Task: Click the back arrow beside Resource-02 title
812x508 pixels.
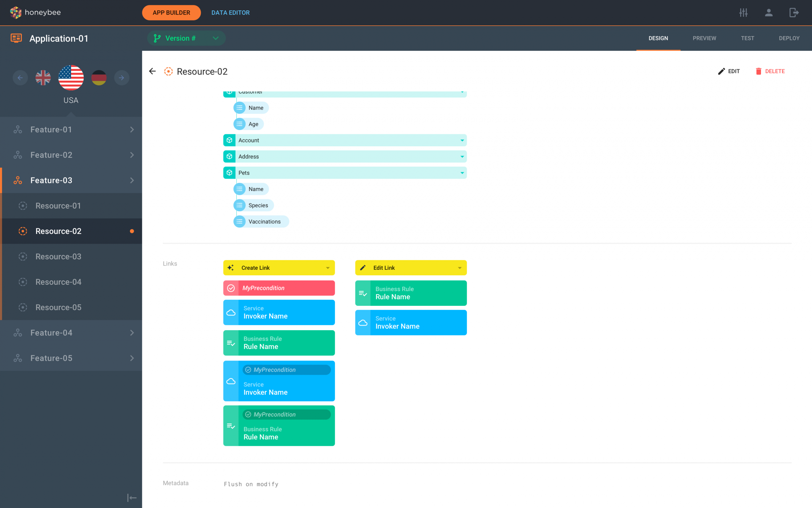Action: [152, 71]
